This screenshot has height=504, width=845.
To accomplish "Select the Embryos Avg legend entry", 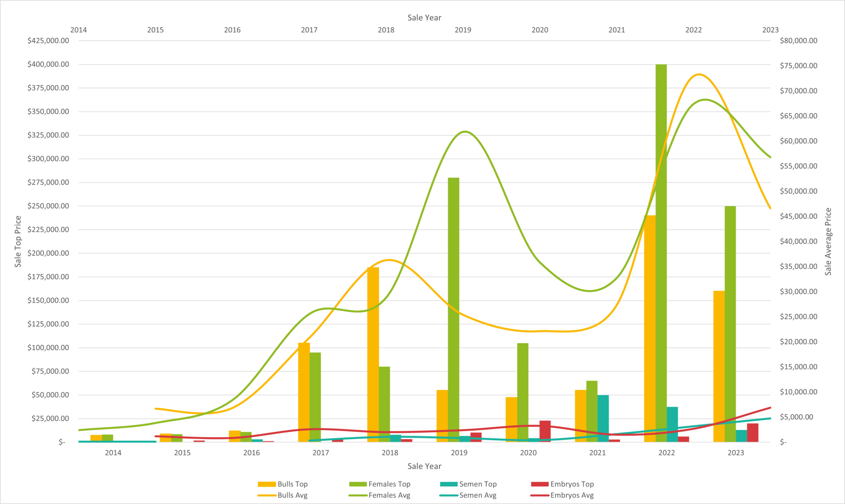I will tap(572, 495).
